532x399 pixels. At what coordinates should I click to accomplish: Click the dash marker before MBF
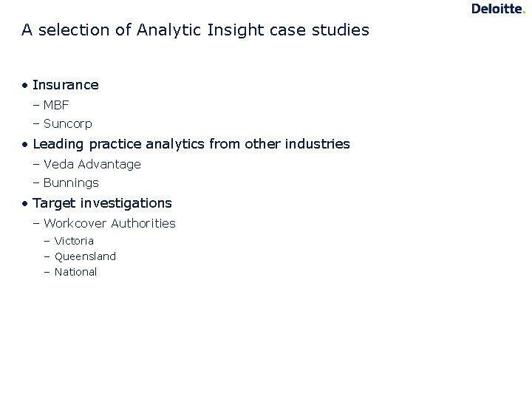tap(36, 106)
